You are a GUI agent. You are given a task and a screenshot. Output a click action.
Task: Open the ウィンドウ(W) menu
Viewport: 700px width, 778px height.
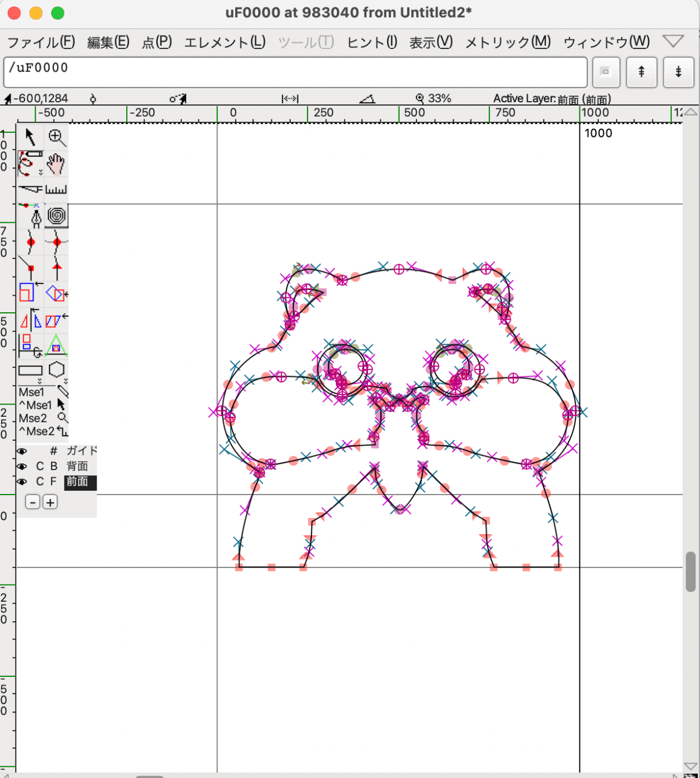coord(607,42)
